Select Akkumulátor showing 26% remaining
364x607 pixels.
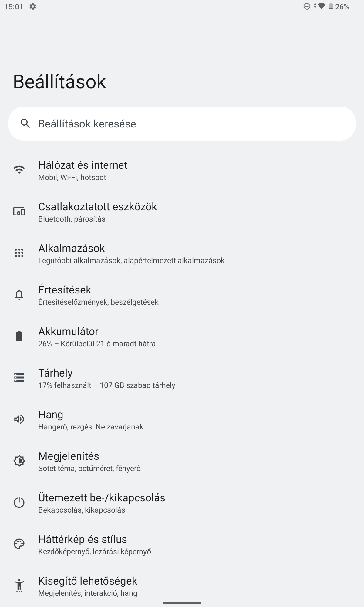coord(182,337)
